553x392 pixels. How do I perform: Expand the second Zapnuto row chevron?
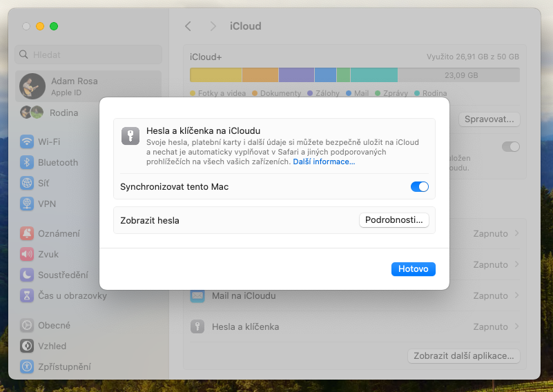(x=516, y=264)
